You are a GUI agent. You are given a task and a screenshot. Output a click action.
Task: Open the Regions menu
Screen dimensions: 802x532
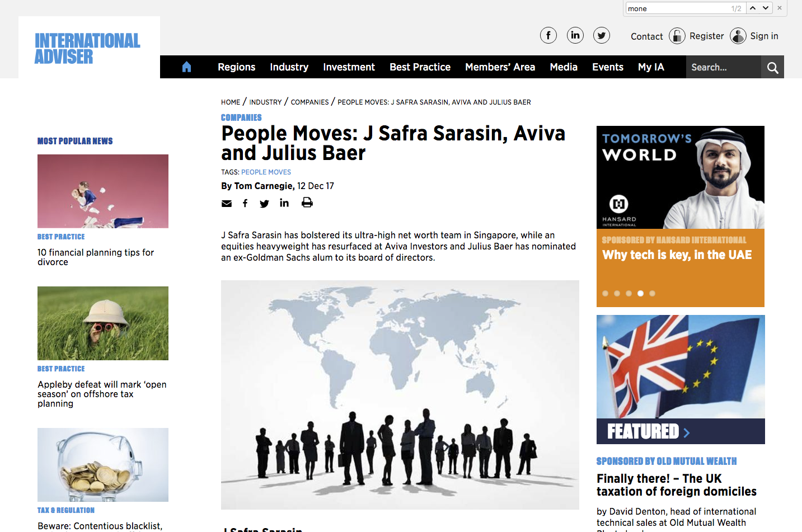(236, 67)
